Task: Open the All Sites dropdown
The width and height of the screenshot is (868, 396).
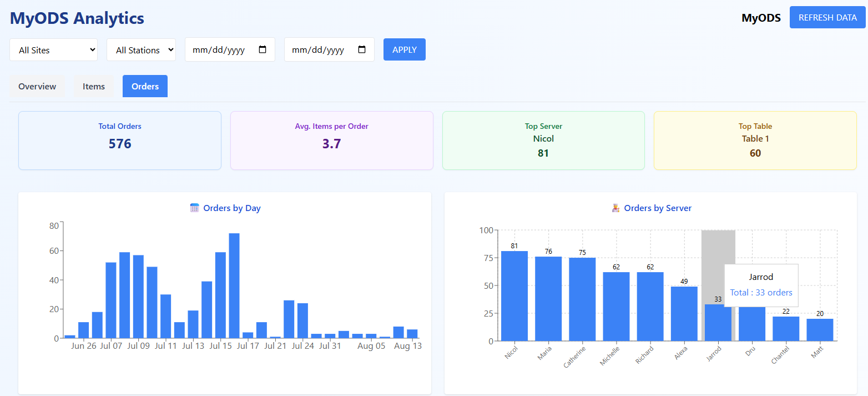Action: pos(53,49)
